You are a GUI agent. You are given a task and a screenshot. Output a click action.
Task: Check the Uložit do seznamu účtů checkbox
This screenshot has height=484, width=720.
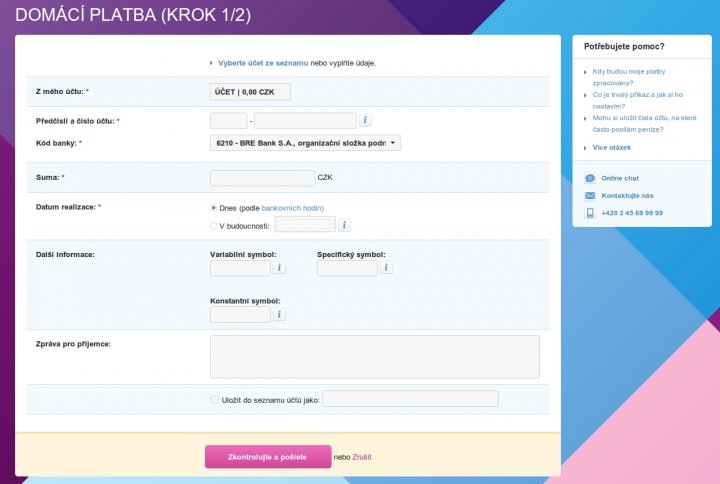[x=214, y=400]
